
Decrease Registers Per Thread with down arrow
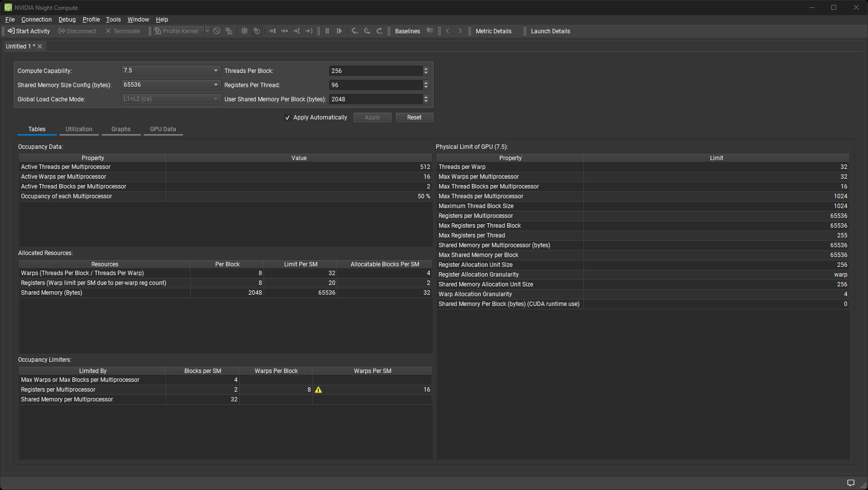click(426, 87)
